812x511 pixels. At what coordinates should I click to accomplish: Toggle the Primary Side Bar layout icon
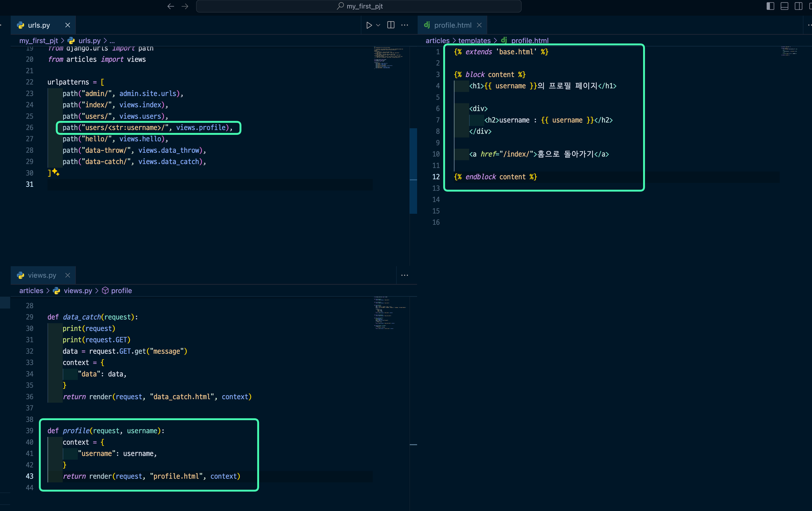click(770, 6)
